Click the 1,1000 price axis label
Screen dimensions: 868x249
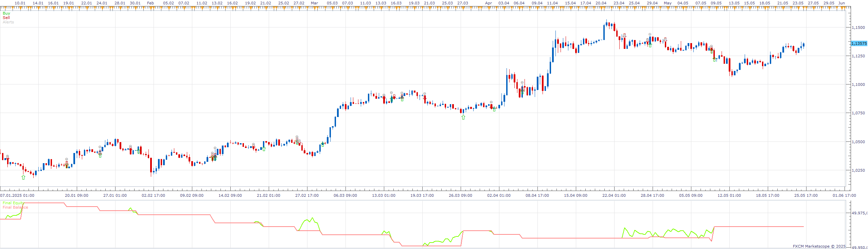pyautogui.click(x=858, y=84)
